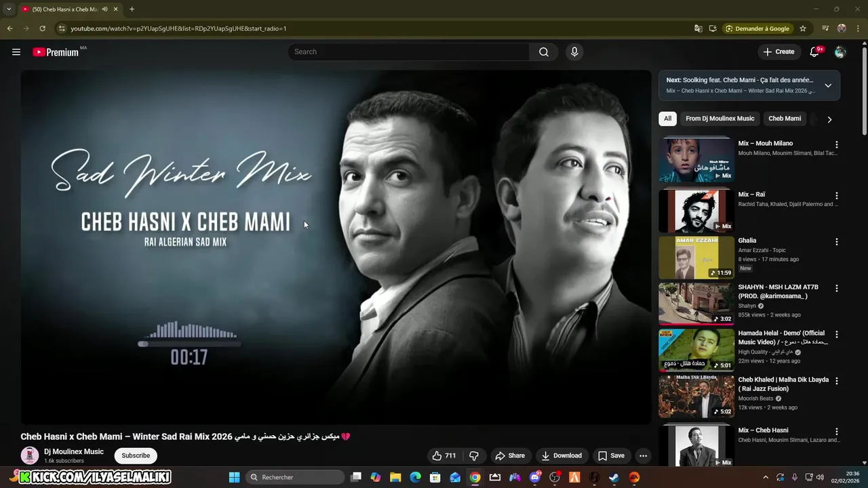Open the Amar Ezzahi - Topic channel
The width and height of the screenshot is (868, 488).
pyautogui.click(x=762, y=250)
